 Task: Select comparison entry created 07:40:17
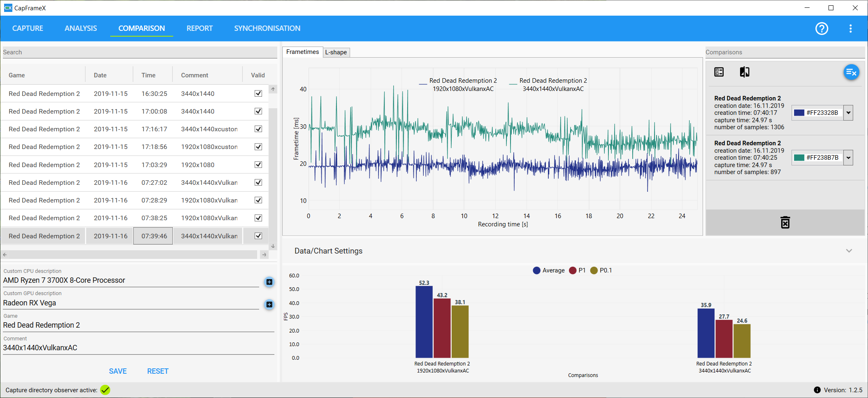tap(785, 113)
